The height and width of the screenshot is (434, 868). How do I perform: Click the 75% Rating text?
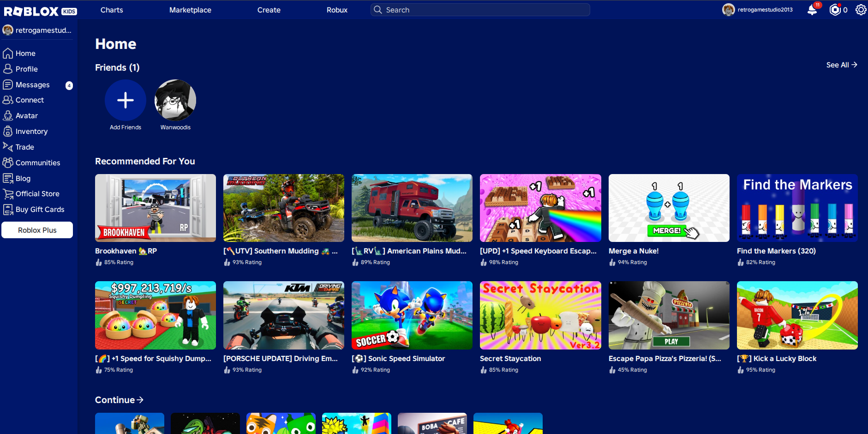point(119,370)
